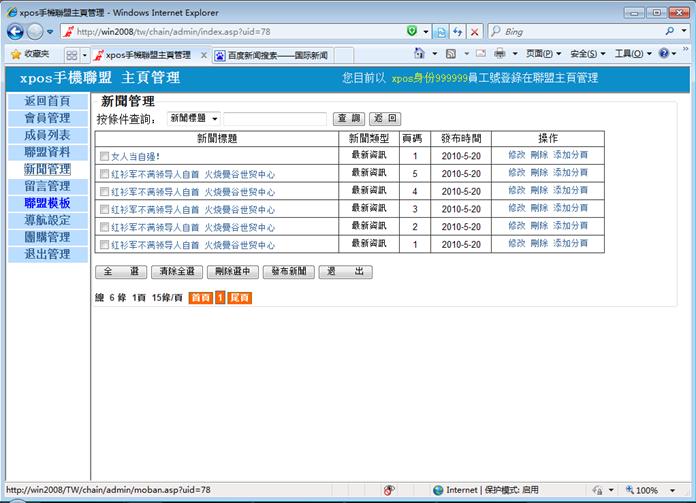Tick checkbox for news row numbered 5
This screenshot has height=503, width=696.
(x=104, y=174)
